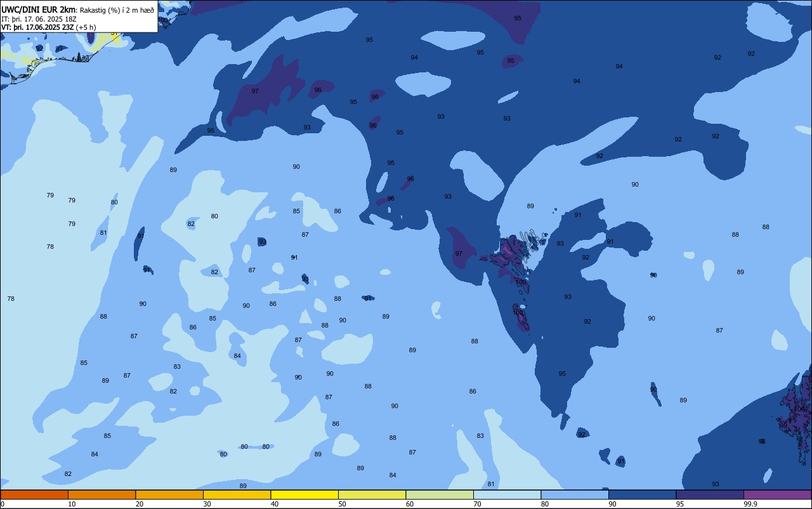Click the legend tick label '30'
Viewport: 812px width, 509px height.
click(207, 504)
